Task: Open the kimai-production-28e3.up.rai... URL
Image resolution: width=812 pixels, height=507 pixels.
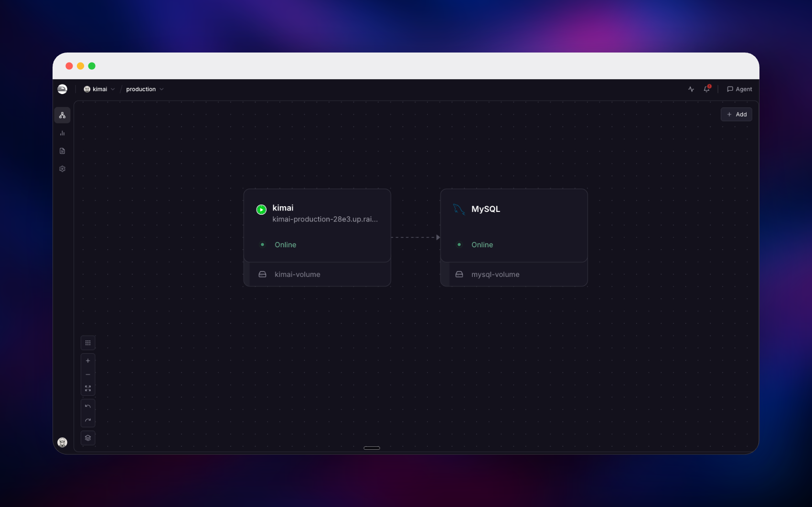Action: point(325,219)
